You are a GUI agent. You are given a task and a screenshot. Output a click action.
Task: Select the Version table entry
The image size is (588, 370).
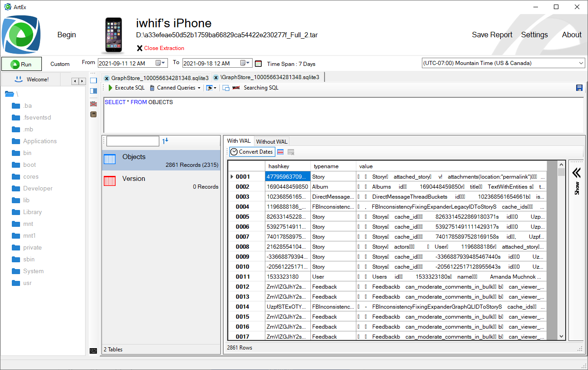pyautogui.click(x=161, y=182)
